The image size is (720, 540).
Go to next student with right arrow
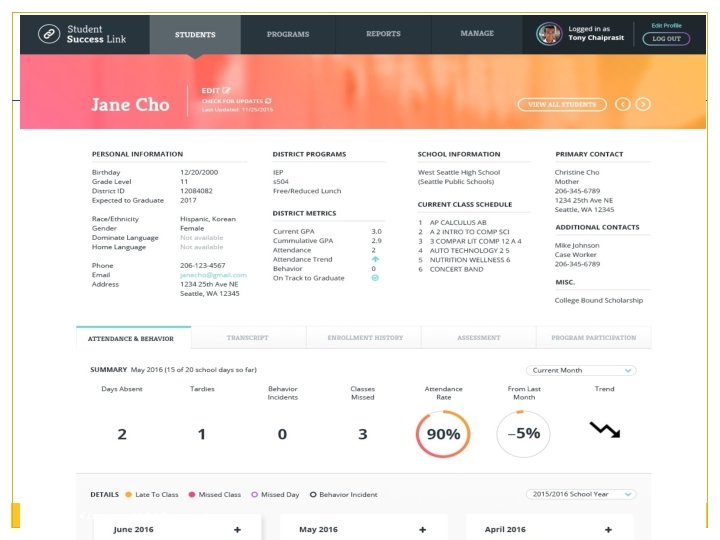click(643, 105)
